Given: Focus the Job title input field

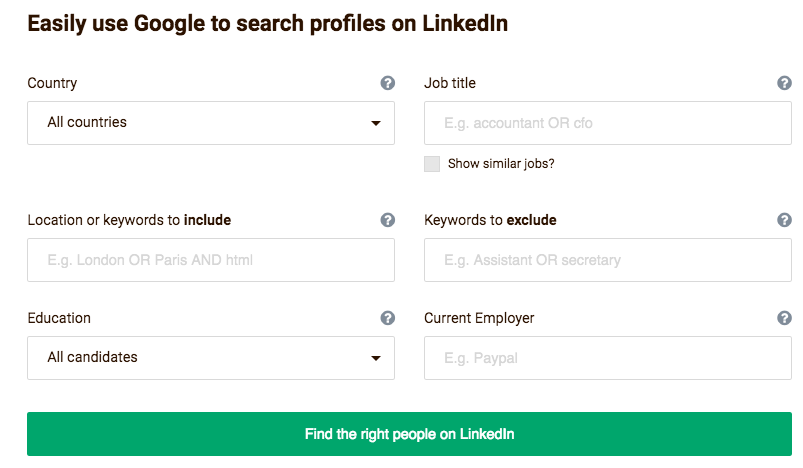Looking at the screenshot, I should (x=608, y=123).
